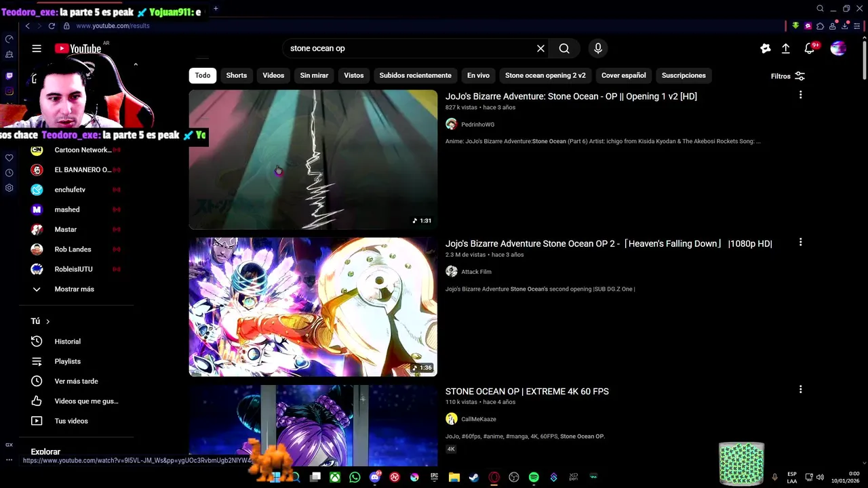The width and height of the screenshot is (868, 488).
Task: Open the YouTube hamburger guide menu
Action: (37, 48)
